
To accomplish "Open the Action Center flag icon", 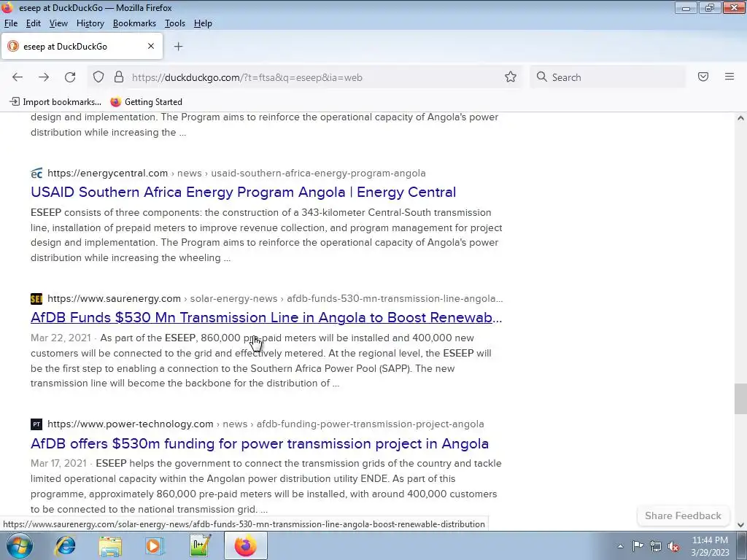I will (x=638, y=546).
